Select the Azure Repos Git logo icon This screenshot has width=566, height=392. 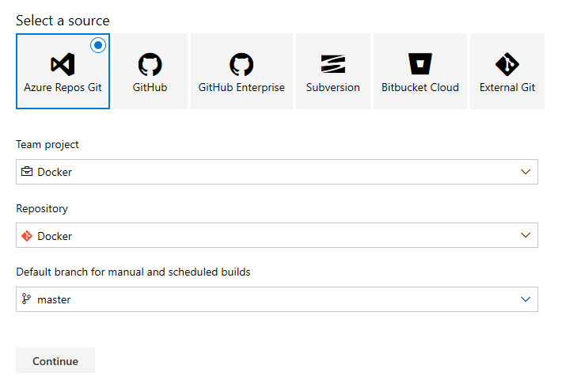tap(63, 64)
